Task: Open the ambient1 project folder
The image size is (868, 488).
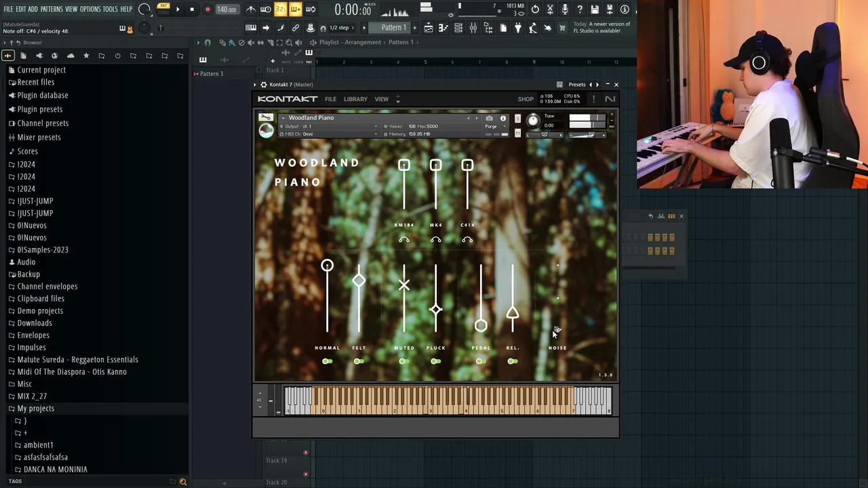Action: point(38,445)
